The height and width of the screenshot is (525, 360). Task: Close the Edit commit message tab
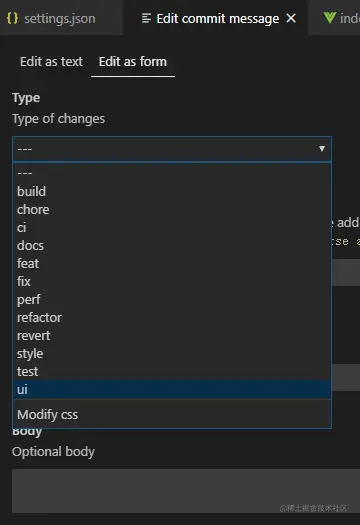(x=291, y=18)
